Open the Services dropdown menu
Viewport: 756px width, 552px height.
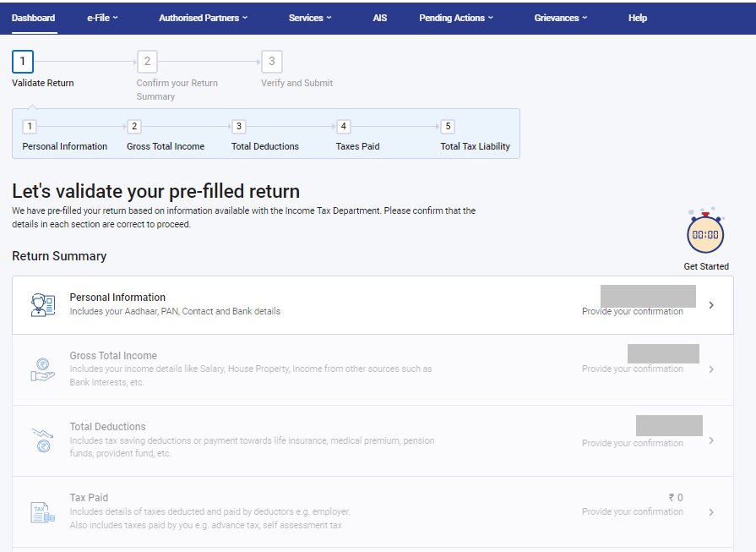point(307,17)
